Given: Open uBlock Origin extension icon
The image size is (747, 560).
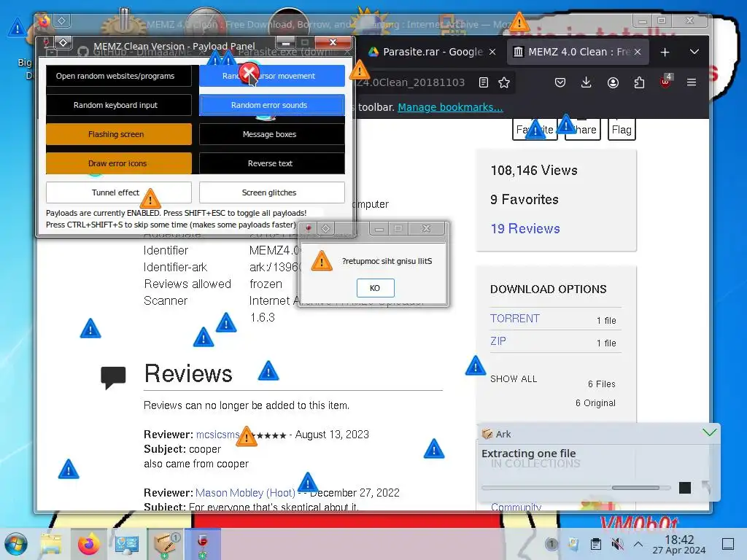Looking at the screenshot, I should pos(666,82).
